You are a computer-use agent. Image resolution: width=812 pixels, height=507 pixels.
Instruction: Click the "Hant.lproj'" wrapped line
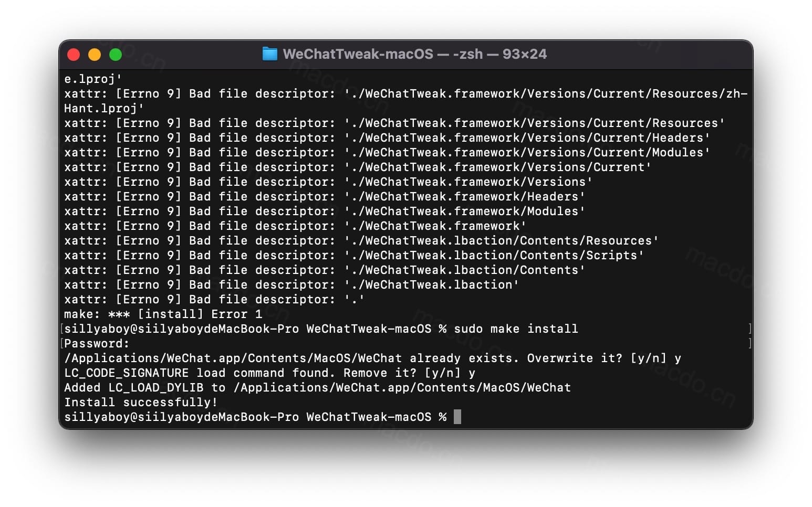[x=104, y=108]
